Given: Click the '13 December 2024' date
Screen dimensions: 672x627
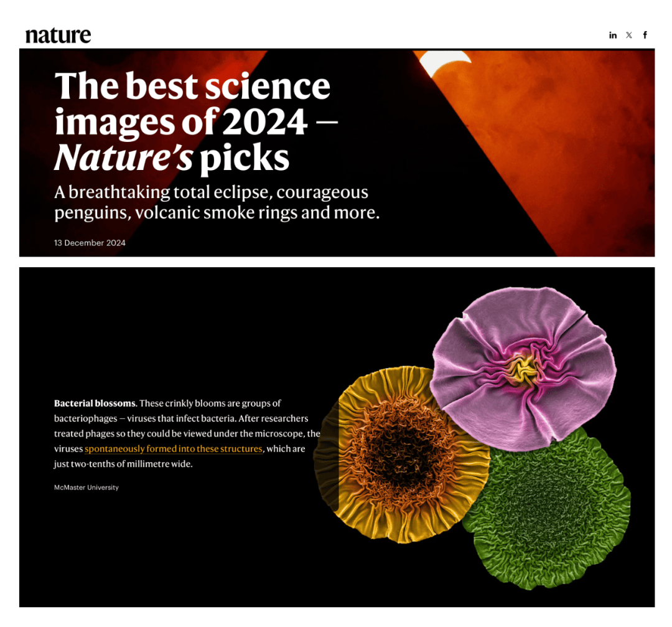Looking at the screenshot, I should [x=89, y=243].
